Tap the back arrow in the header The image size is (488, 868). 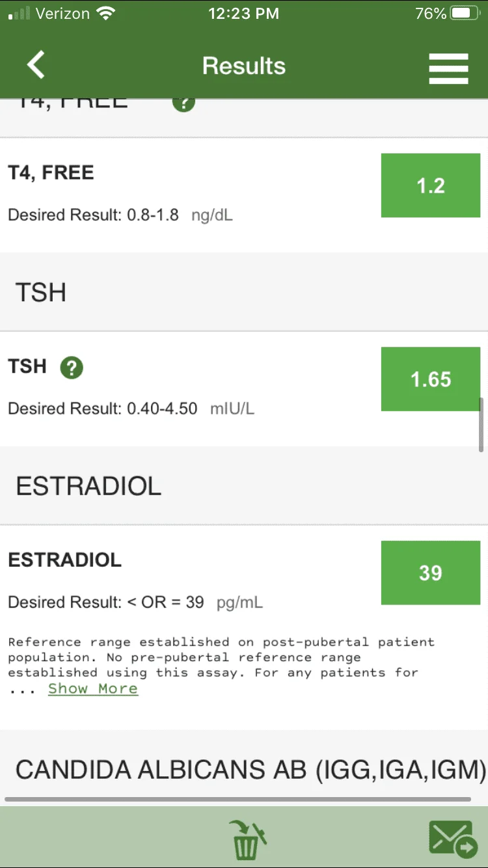pos(36,66)
